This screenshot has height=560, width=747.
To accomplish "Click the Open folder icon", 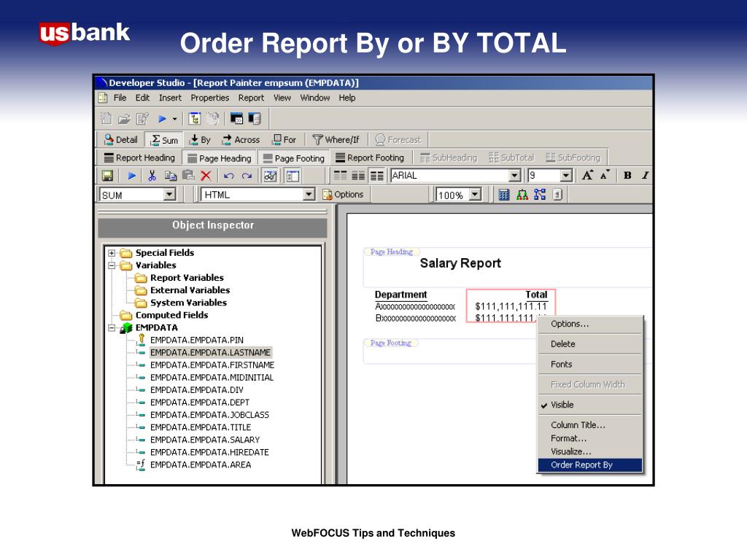I will click(x=124, y=119).
